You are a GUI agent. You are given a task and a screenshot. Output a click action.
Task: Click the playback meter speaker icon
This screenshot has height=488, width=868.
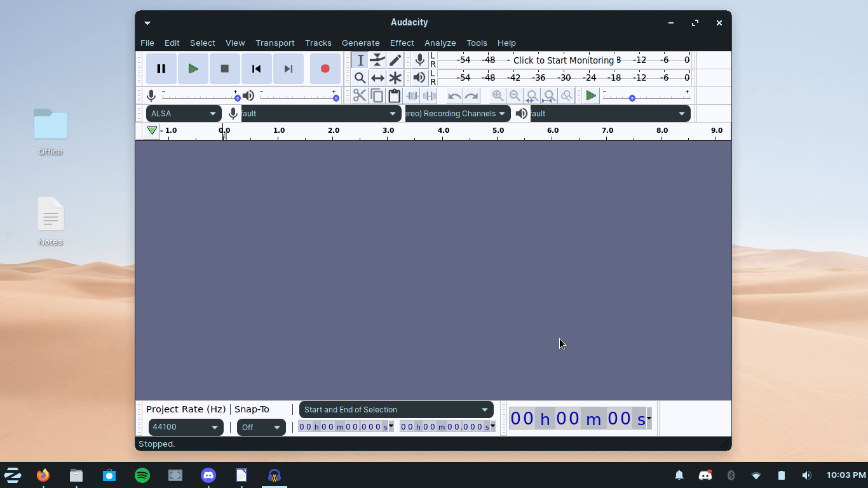[419, 78]
